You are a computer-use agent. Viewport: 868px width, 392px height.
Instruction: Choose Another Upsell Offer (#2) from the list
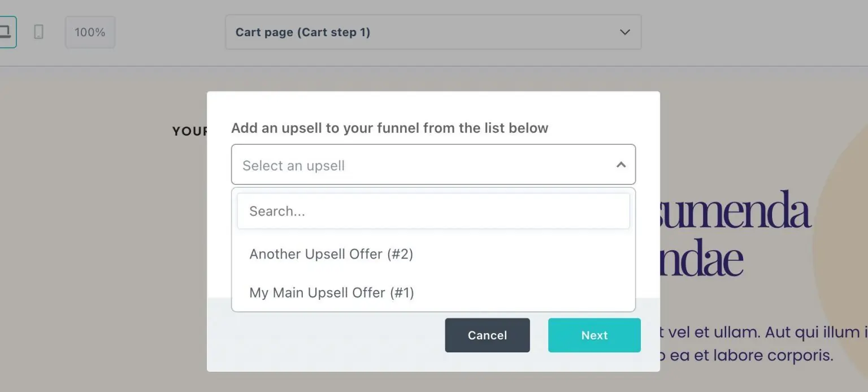(x=332, y=254)
